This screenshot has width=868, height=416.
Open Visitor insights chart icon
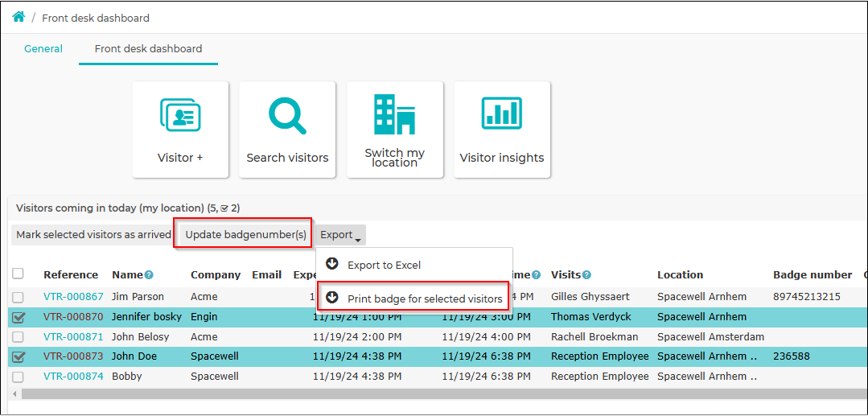coord(501,113)
